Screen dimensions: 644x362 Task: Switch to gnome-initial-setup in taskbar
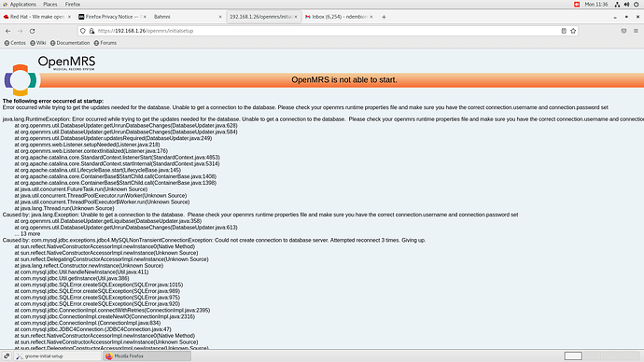pos(58,356)
